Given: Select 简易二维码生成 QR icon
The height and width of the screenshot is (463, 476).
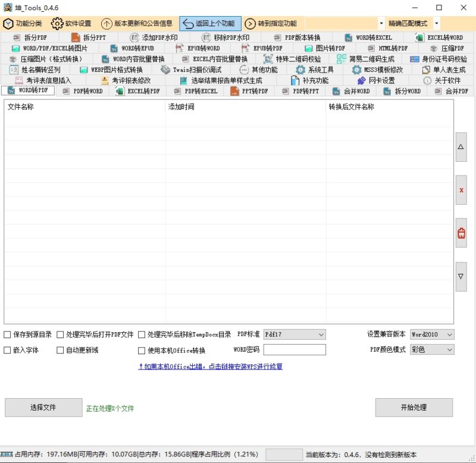Looking at the screenshot, I should [x=342, y=59].
